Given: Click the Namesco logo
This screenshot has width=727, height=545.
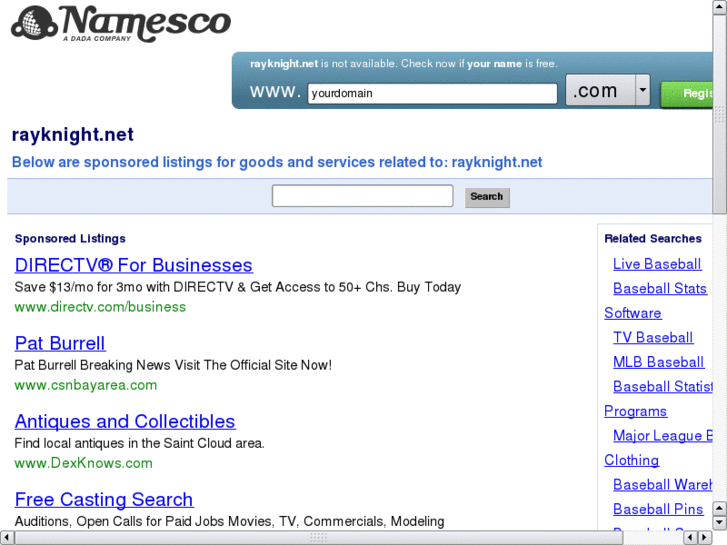Looking at the screenshot, I should (121, 24).
